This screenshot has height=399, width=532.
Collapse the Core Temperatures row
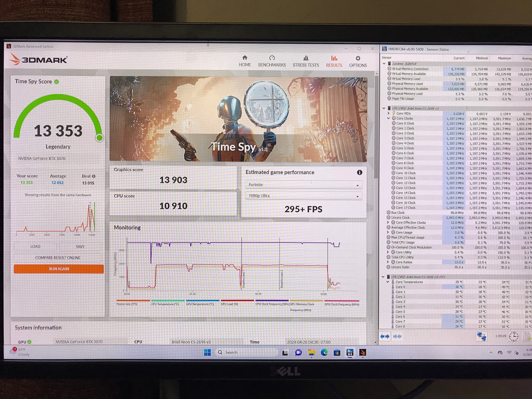coord(388,282)
